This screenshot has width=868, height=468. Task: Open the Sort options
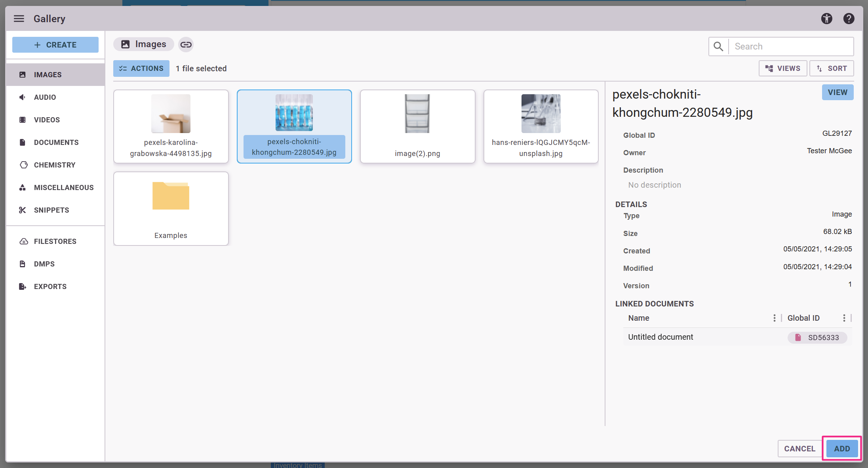click(832, 68)
